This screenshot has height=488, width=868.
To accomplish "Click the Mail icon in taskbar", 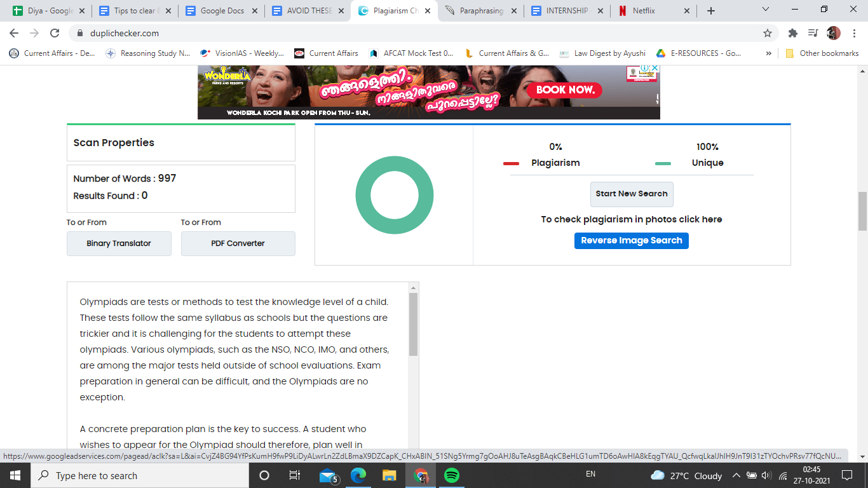I will click(328, 475).
